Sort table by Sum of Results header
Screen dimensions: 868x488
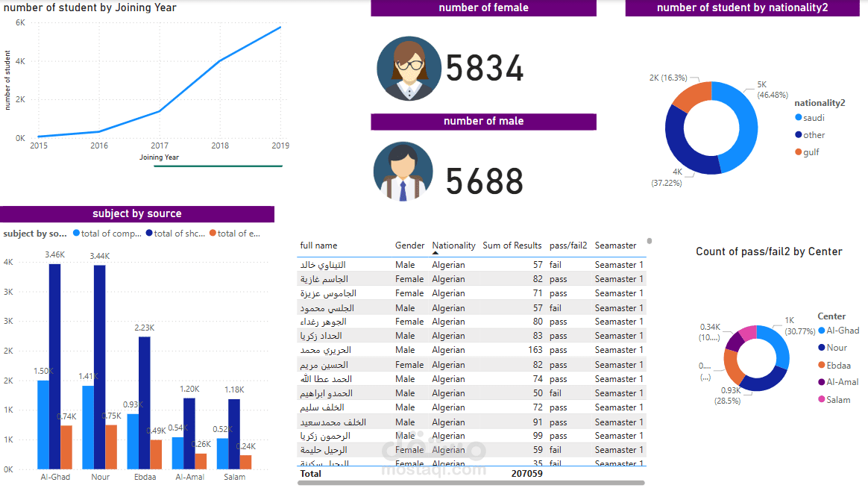click(512, 245)
